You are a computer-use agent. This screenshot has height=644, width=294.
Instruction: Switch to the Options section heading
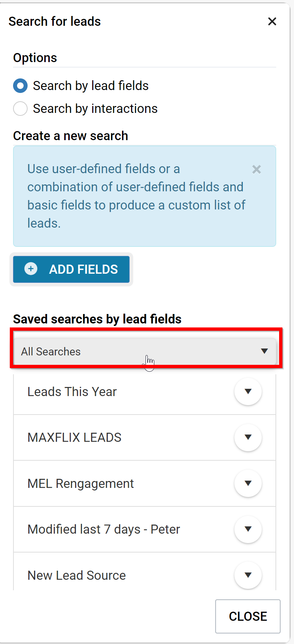click(35, 57)
